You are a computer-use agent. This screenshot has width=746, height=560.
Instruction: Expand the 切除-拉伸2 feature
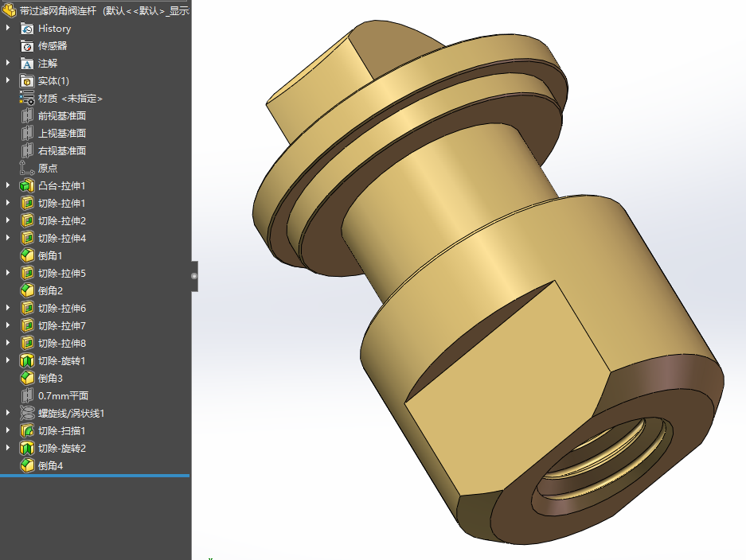click(x=8, y=220)
